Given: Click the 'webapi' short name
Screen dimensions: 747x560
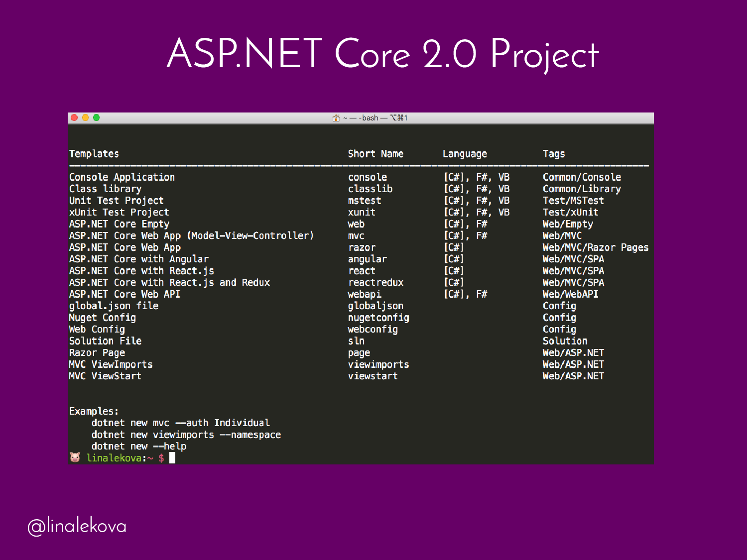Looking at the screenshot, I should 365,295.
